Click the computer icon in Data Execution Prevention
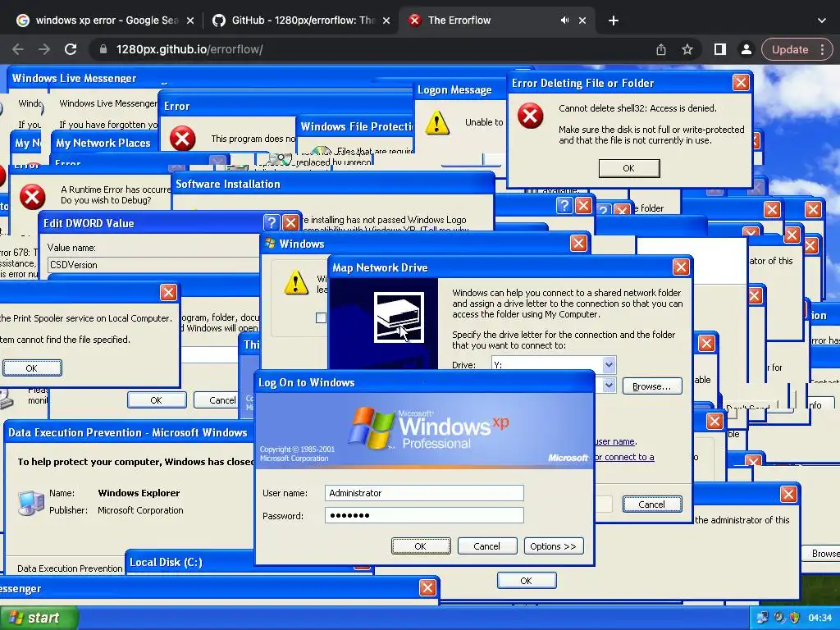 (31, 503)
